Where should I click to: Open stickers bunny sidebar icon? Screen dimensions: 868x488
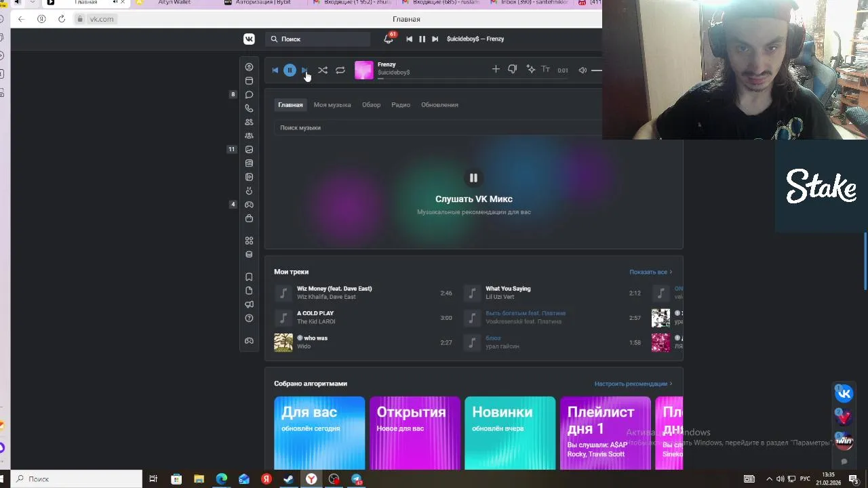pos(249,190)
